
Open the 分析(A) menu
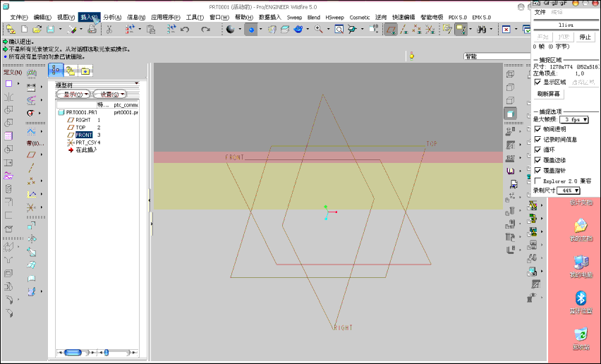[112, 17]
